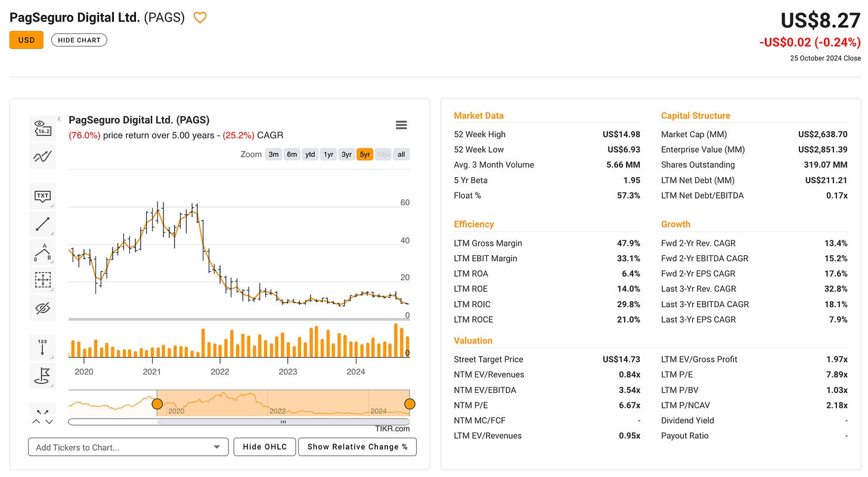Click the Street Target Price US$14.73
868x477 pixels.
pos(621,360)
